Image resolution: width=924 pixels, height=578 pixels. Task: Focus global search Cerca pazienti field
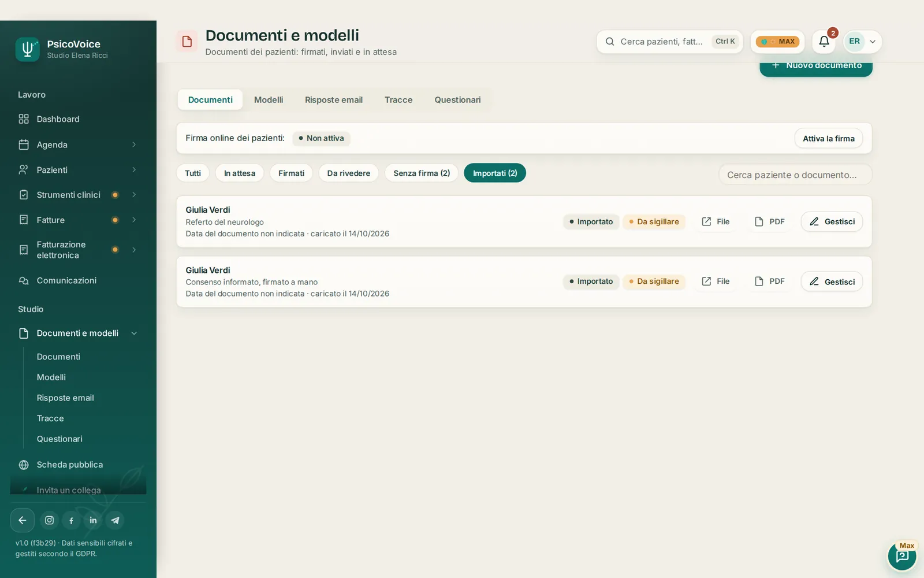[x=669, y=42]
